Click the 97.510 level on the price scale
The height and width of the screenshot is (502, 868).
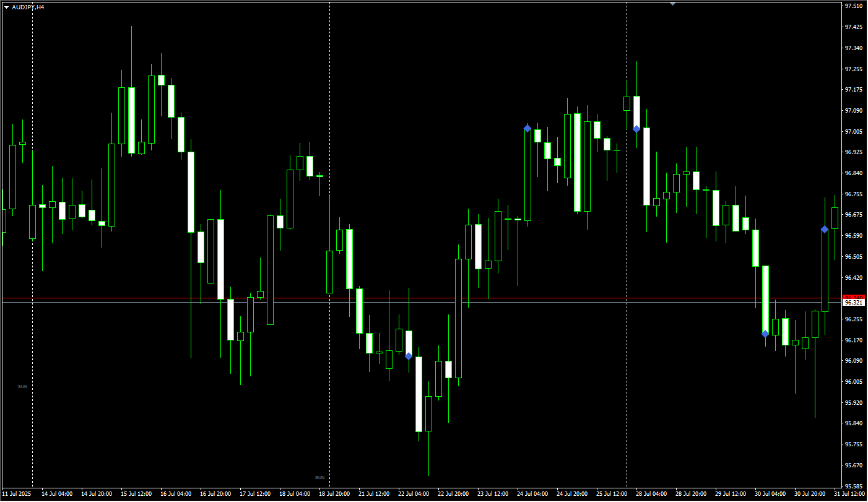(854, 6)
